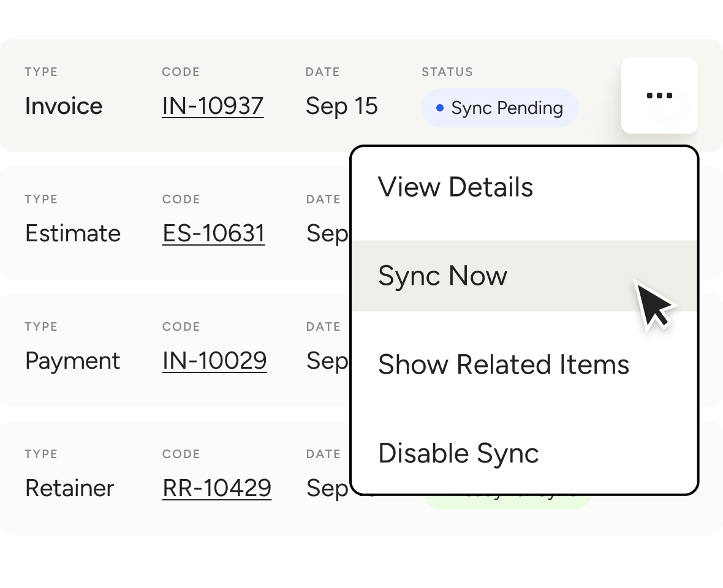
Task: Click the blue dot in Sync Pending badge
Action: coord(439,108)
